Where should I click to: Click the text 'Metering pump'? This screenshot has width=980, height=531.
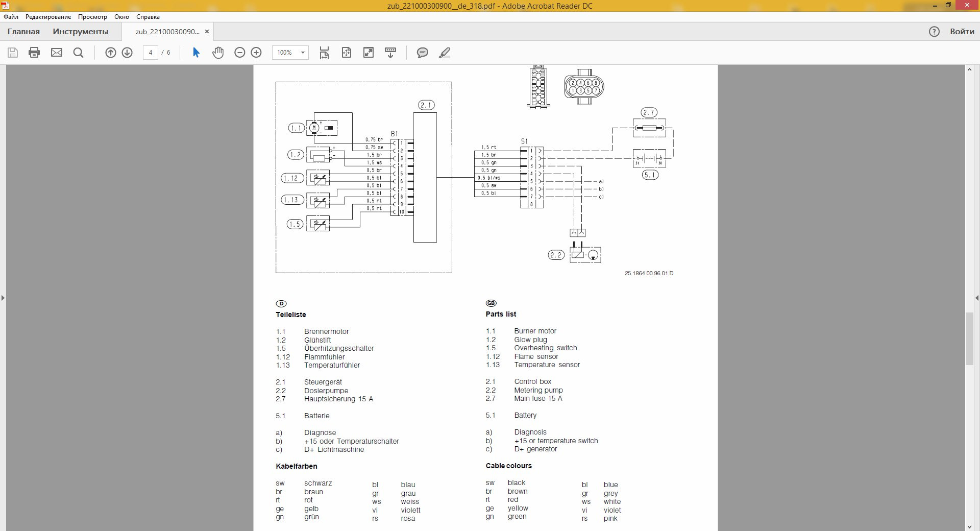point(538,390)
